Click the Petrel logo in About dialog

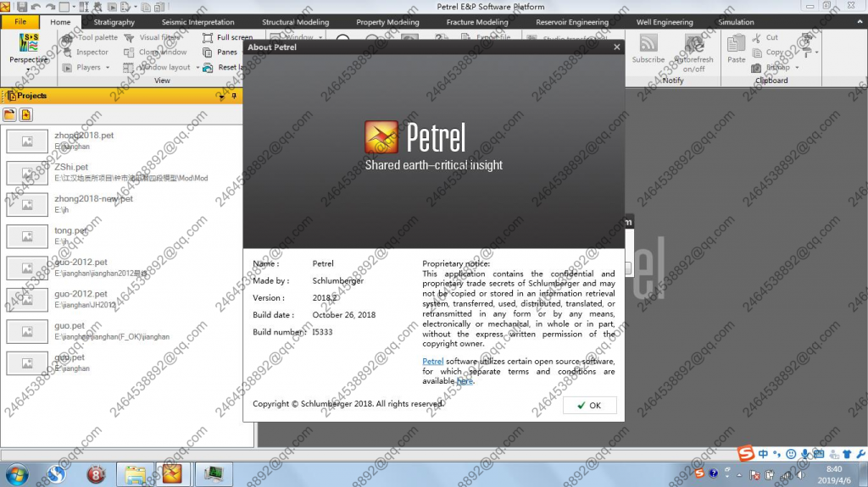click(381, 136)
